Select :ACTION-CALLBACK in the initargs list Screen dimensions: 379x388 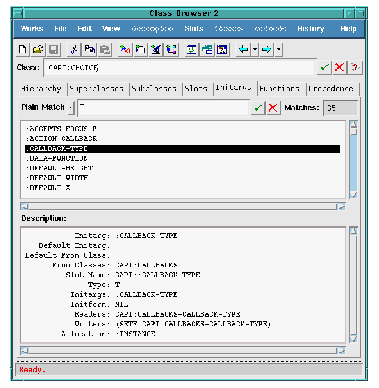(183, 138)
